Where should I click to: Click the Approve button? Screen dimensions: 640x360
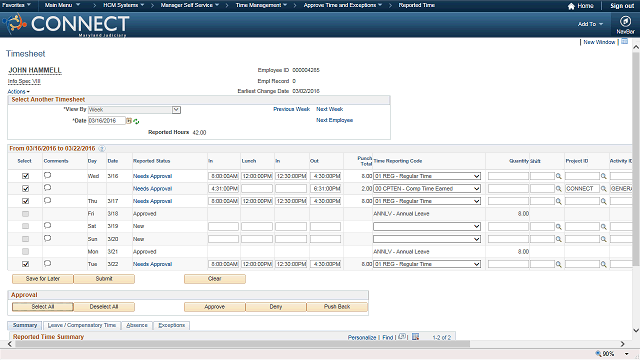[215, 307]
